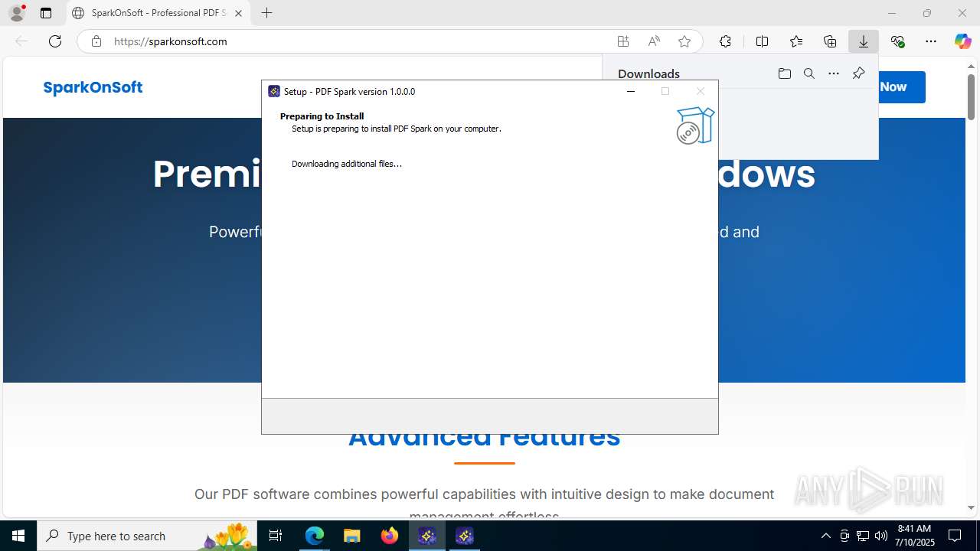Select second PDF Spark taskbar icon

tap(465, 536)
